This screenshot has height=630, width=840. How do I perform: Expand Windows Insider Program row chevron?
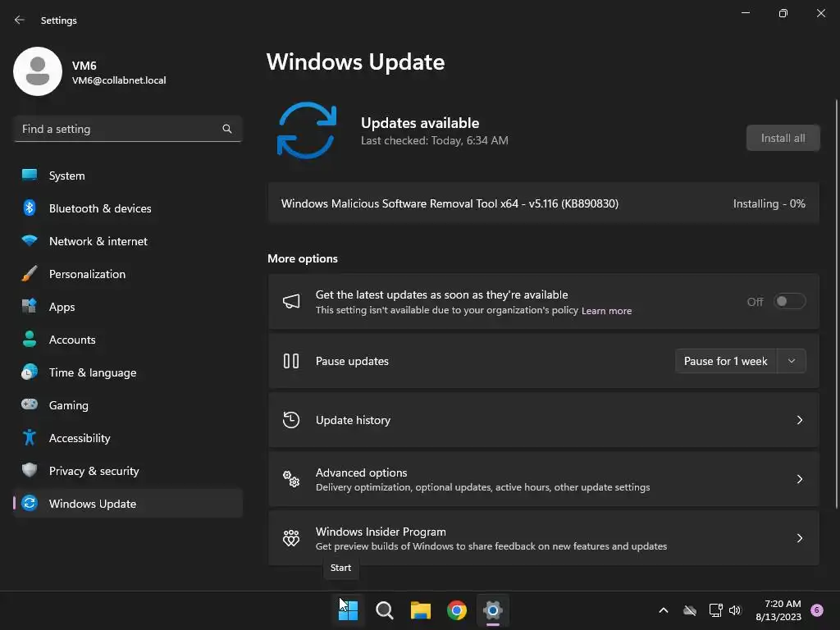click(x=799, y=538)
